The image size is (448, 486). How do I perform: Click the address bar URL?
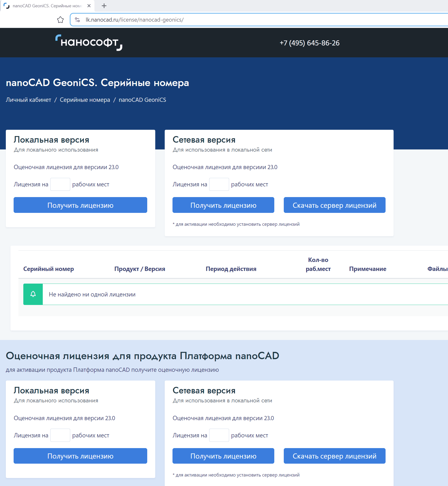[134, 20]
